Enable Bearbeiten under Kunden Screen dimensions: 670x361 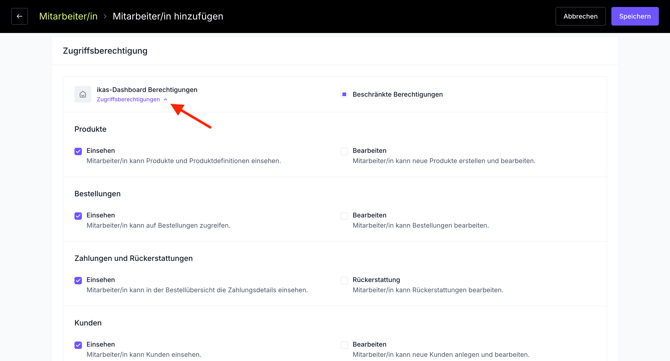(344, 345)
